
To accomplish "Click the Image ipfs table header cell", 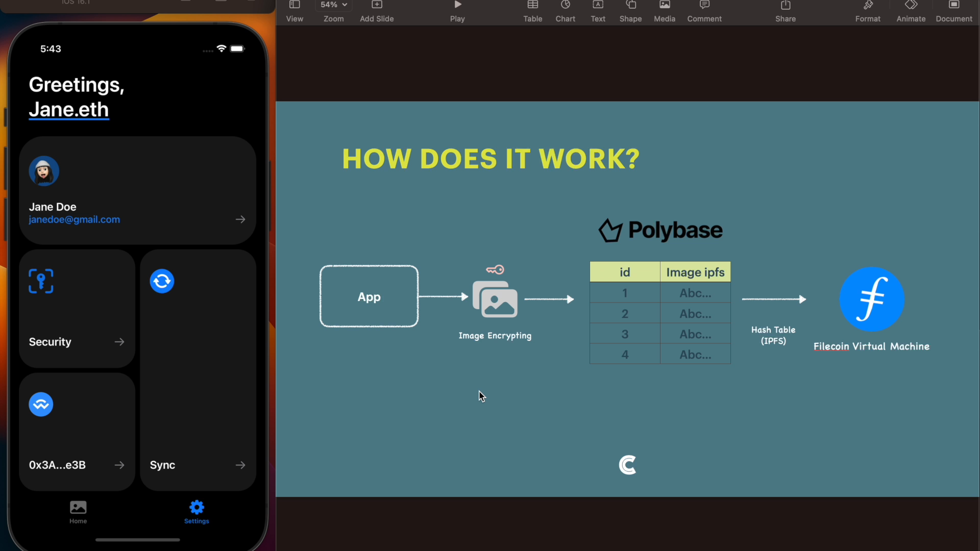I will pyautogui.click(x=695, y=272).
